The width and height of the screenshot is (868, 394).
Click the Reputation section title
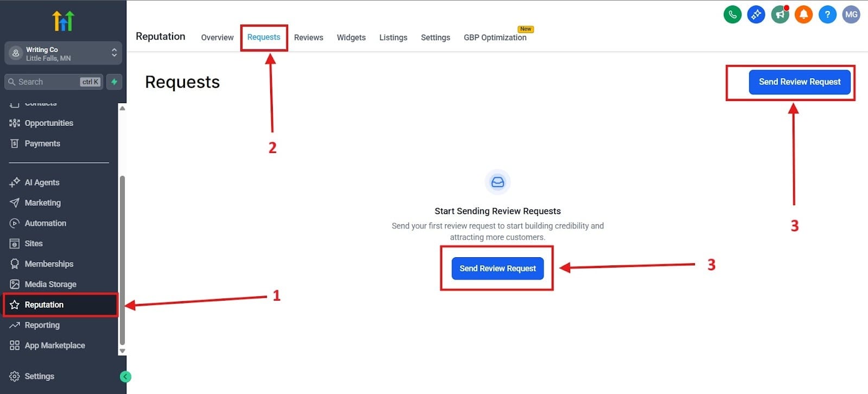[160, 36]
